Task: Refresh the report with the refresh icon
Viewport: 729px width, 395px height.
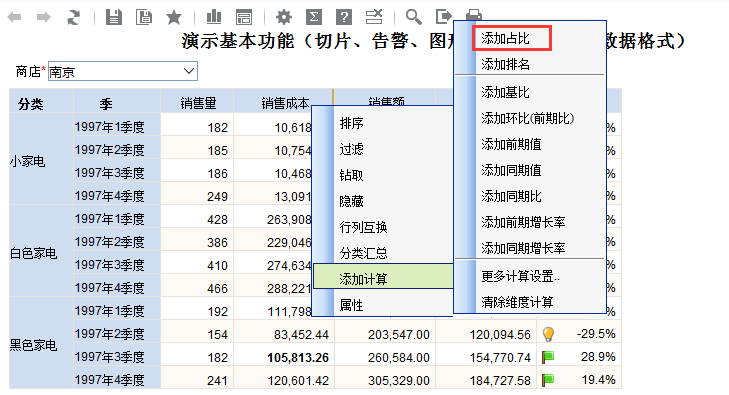Action: tap(73, 18)
